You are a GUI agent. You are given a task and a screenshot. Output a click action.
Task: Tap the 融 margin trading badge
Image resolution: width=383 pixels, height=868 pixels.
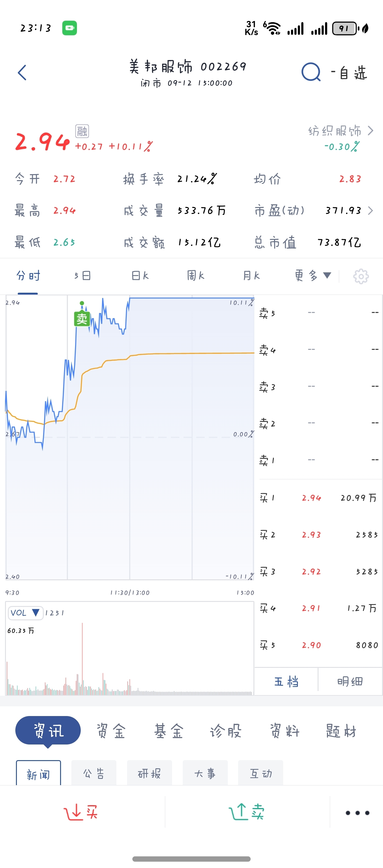click(x=82, y=131)
